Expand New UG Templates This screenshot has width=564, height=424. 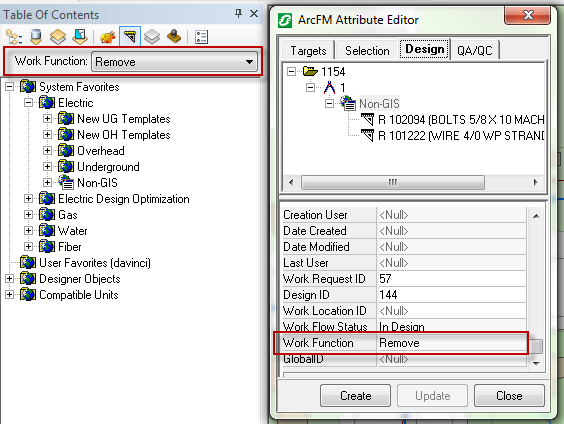[47, 118]
